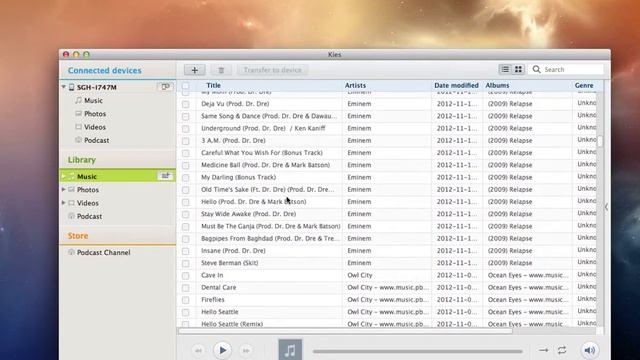Open the Library Music action icon
Viewport: 640px width, 360px height.
pos(165,176)
